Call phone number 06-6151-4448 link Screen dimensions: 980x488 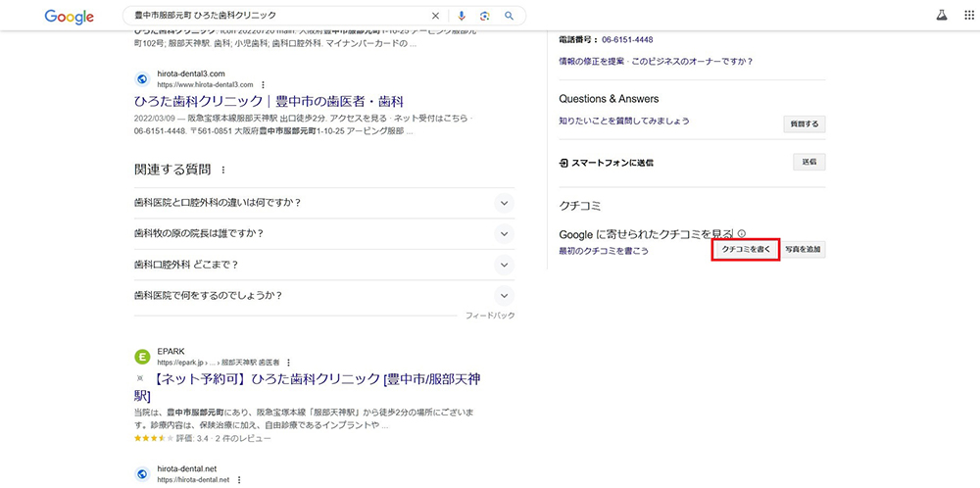point(627,40)
